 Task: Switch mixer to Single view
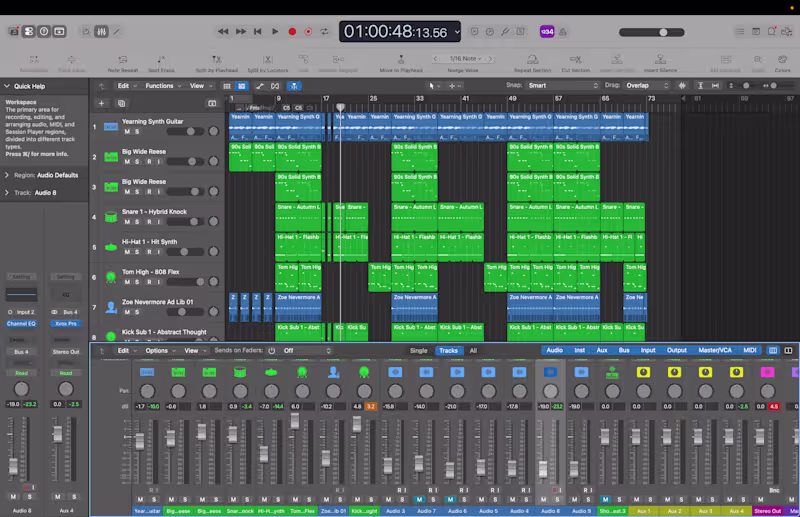coord(418,351)
